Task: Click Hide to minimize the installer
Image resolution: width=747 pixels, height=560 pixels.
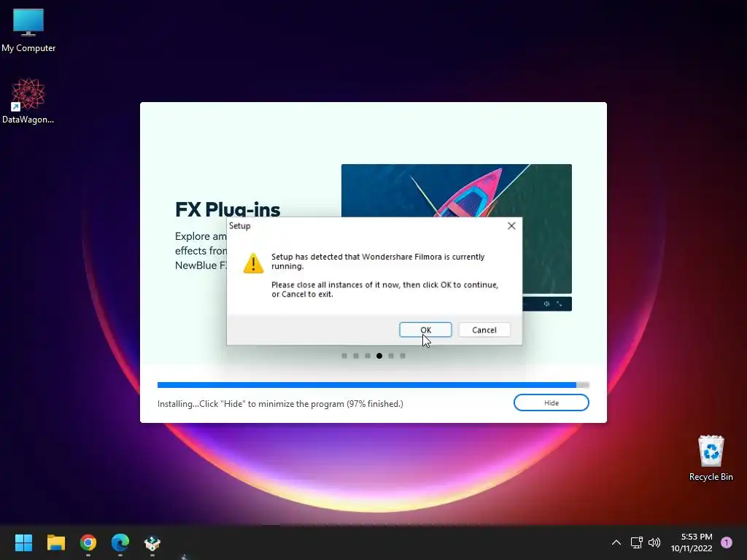Action: (551, 402)
